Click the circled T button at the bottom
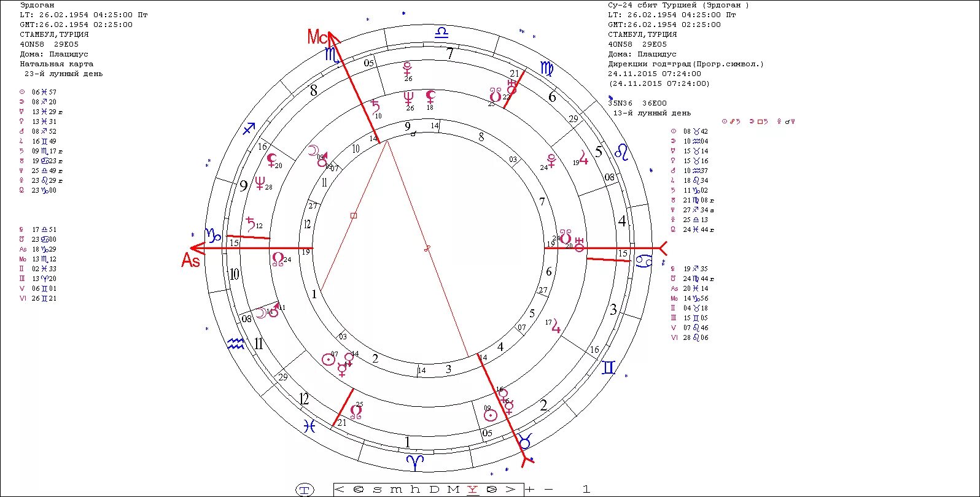980x497 pixels. click(305, 490)
